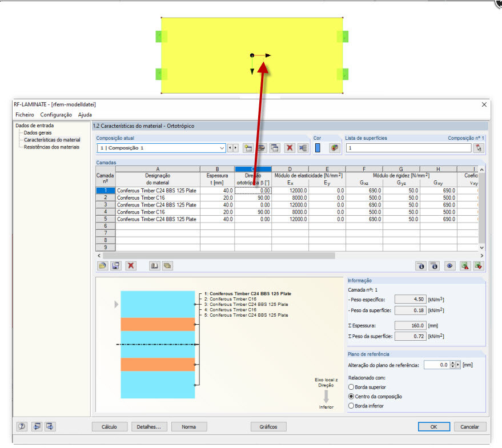Go to next table with right arrow window icon
502x448 pixels.
(50, 426)
